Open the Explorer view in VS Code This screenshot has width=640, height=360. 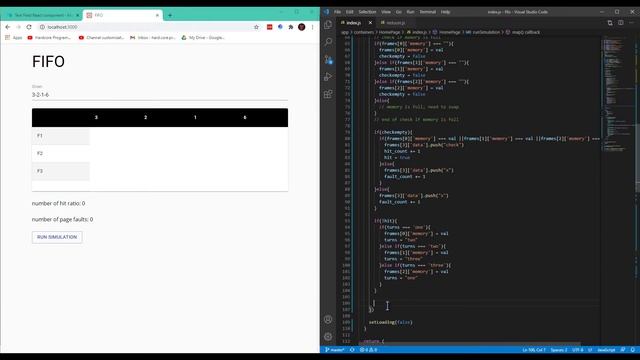pos(328,24)
